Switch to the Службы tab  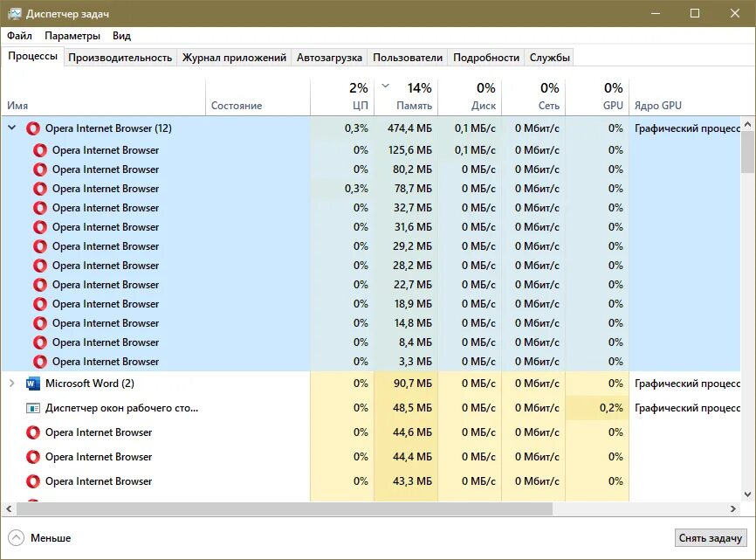550,57
